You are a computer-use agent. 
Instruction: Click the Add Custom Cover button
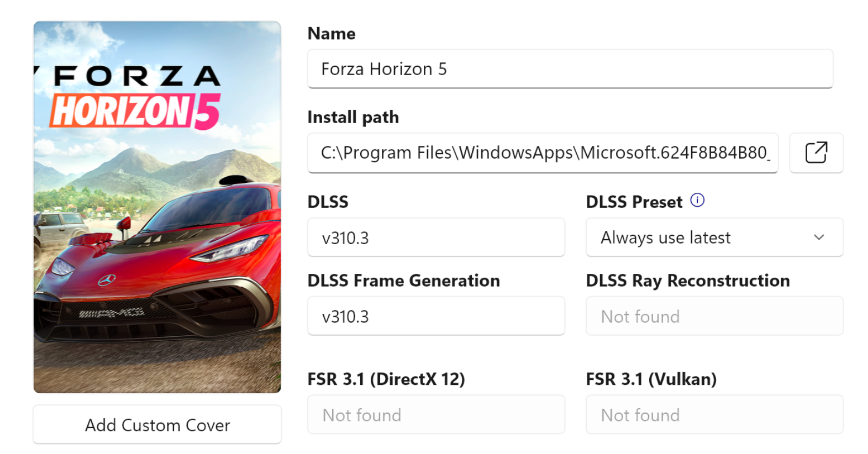[157, 425]
